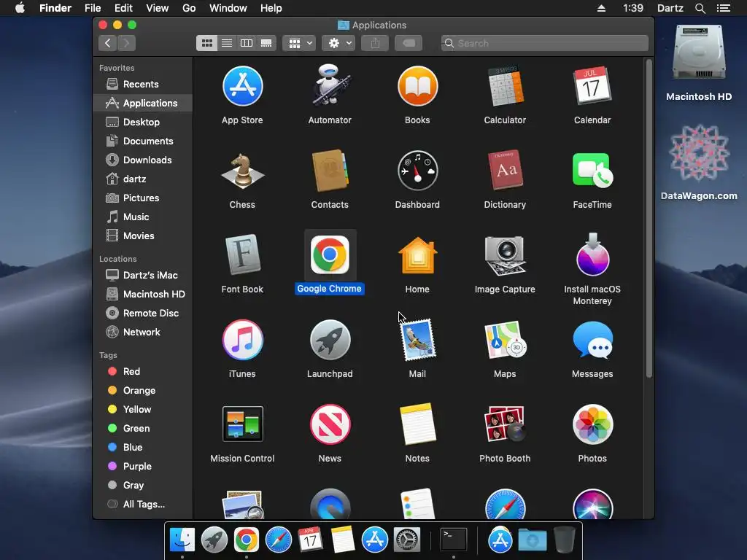The image size is (747, 560).
Task: Switch to column view in Finder toolbar
Action: 247,43
